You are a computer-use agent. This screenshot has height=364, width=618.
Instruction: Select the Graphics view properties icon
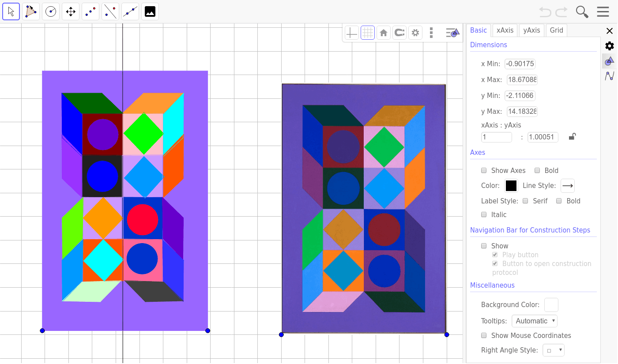point(610,61)
